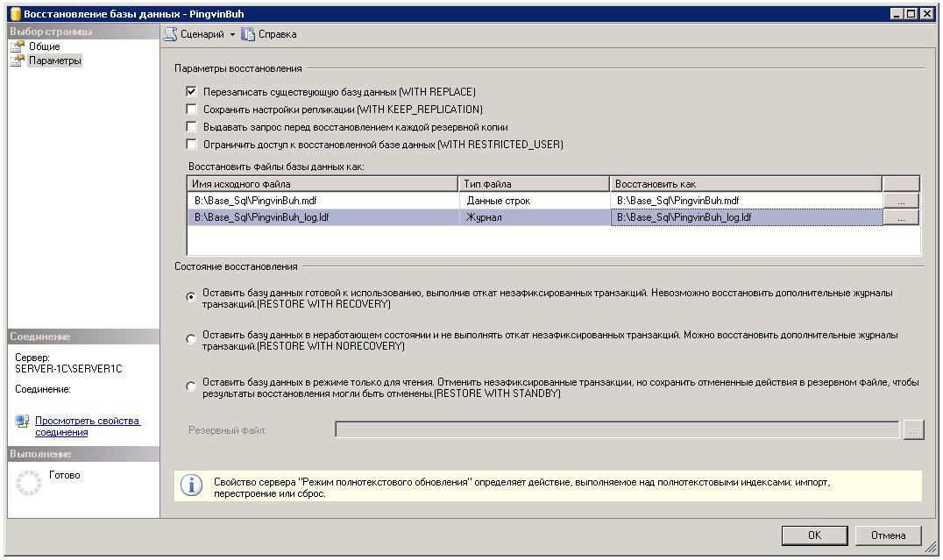Click the Параметры page icon
The width and height of the screenshot is (943, 560).
[17, 60]
